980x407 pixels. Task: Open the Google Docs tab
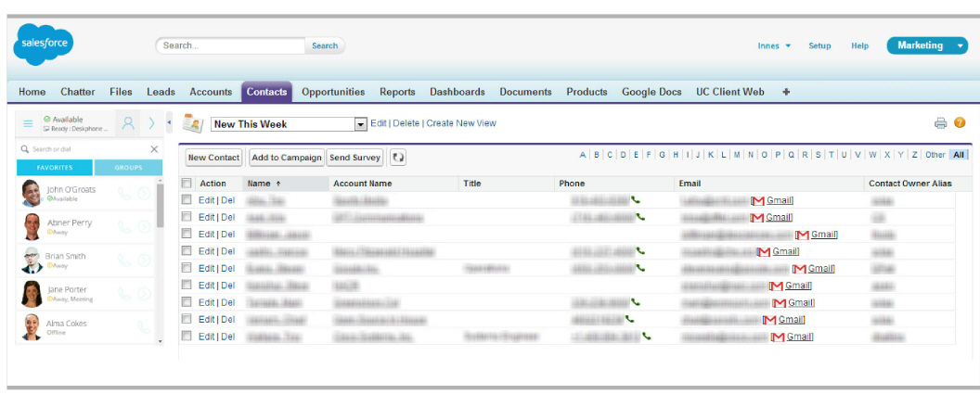[651, 92]
